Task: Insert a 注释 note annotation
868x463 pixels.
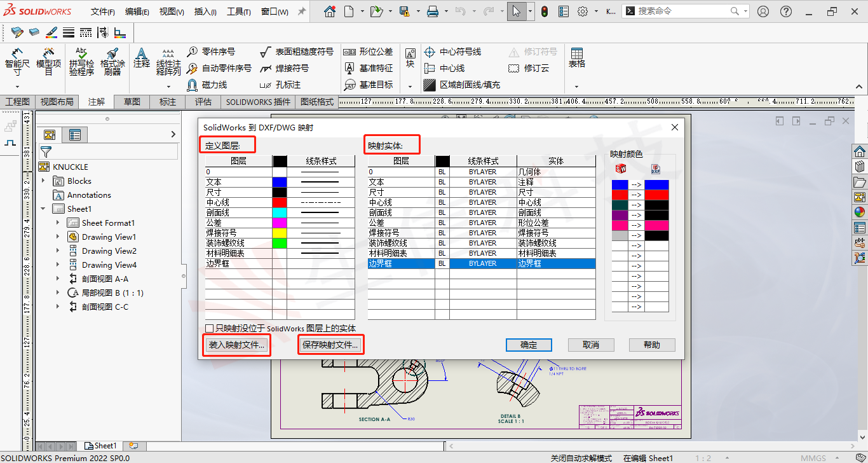Action: 142,59
